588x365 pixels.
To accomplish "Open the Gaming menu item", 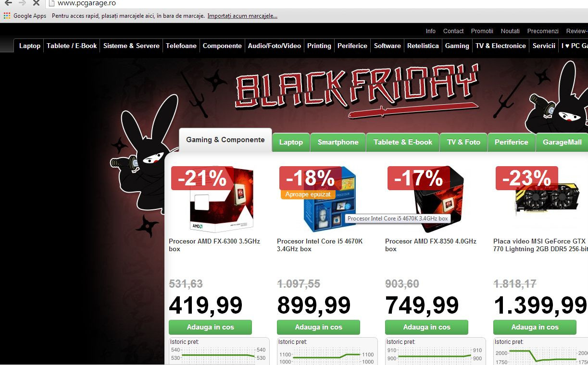I will 457,46.
